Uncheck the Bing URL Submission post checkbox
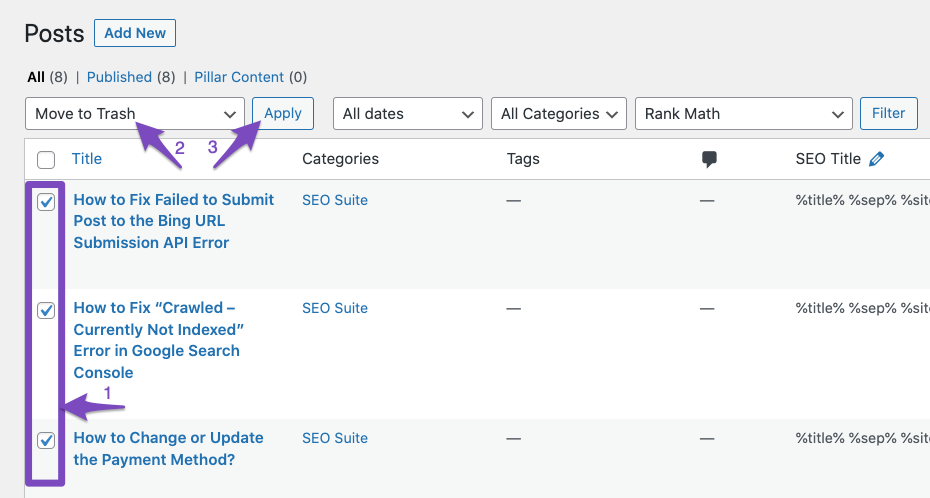 [46, 202]
